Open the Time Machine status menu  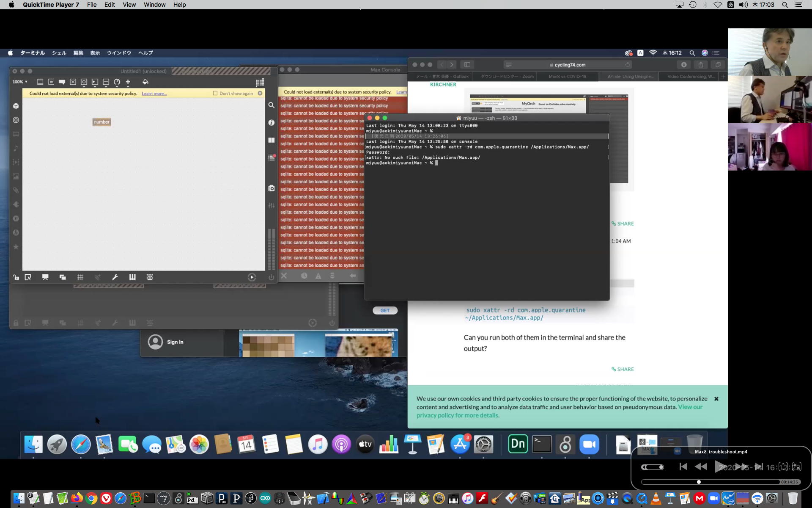[692, 5]
